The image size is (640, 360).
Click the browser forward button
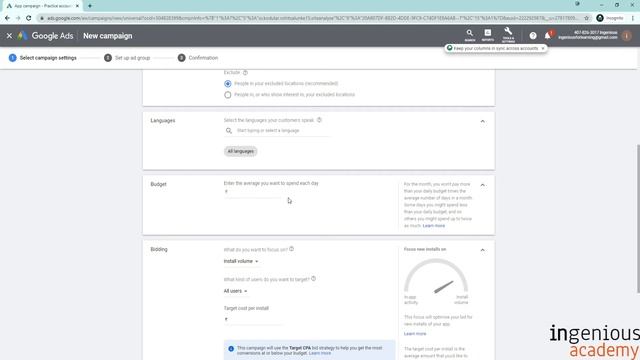click(x=18, y=18)
